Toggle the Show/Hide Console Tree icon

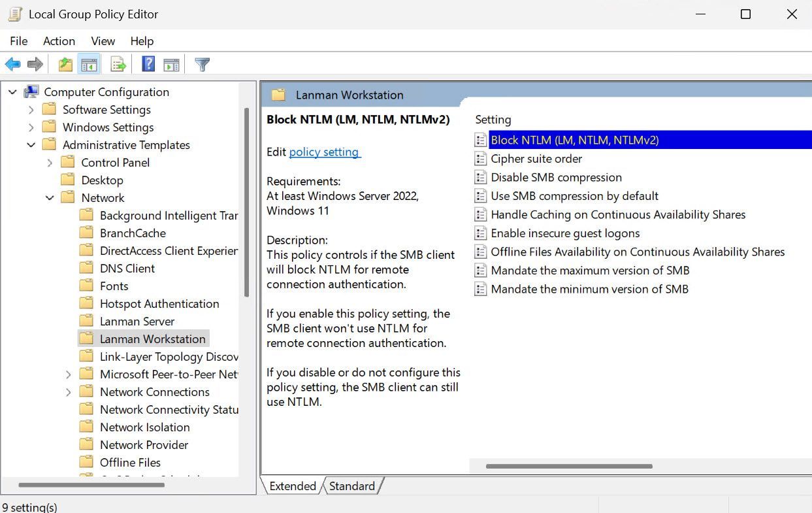(x=89, y=63)
